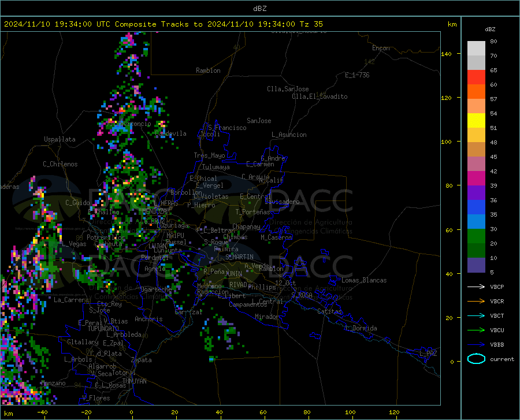Click the L_Dormida label on map
The width and height of the screenshot is (520, 420).
[x=361, y=328]
